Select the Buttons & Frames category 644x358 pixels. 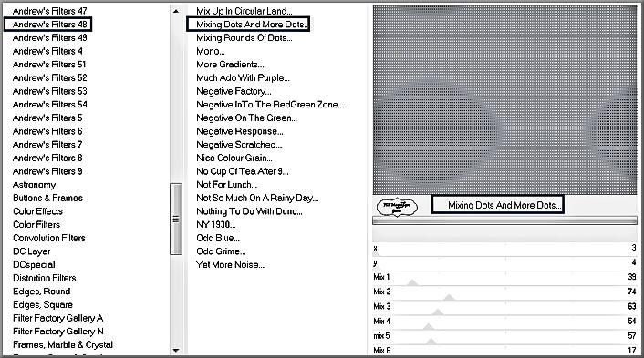click(x=47, y=198)
